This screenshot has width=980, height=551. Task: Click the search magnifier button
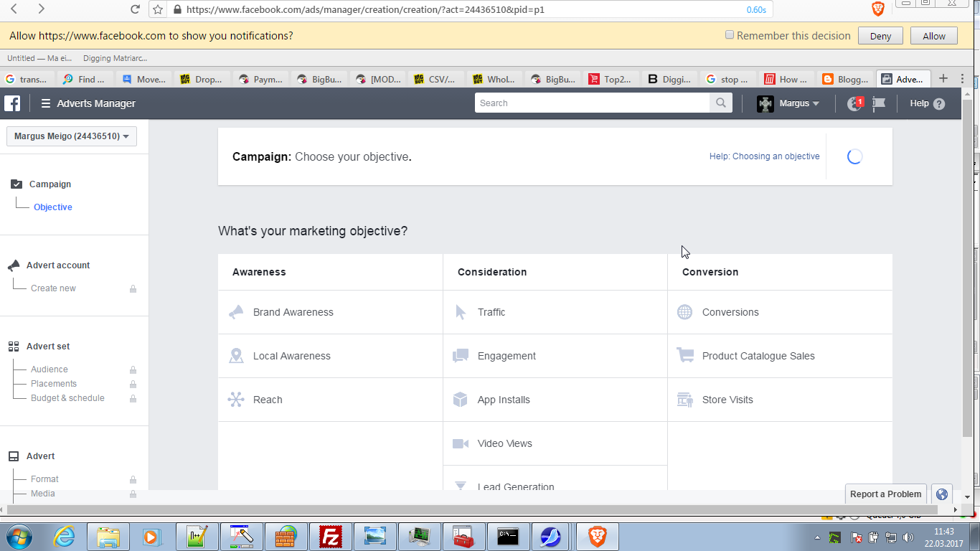[x=720, y=103]
